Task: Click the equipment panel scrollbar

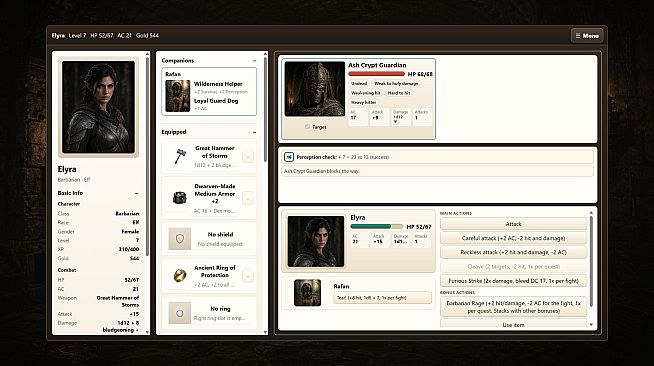Action: (265, 110)
